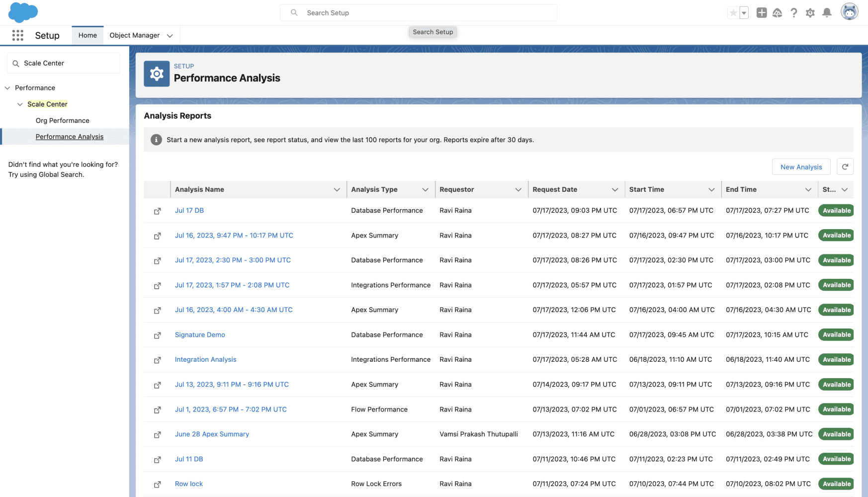This screenshot has height=497, width=868.
Task: Sort by Analysis Name column header
Action: pyautogui.click(x=199, y=189)
